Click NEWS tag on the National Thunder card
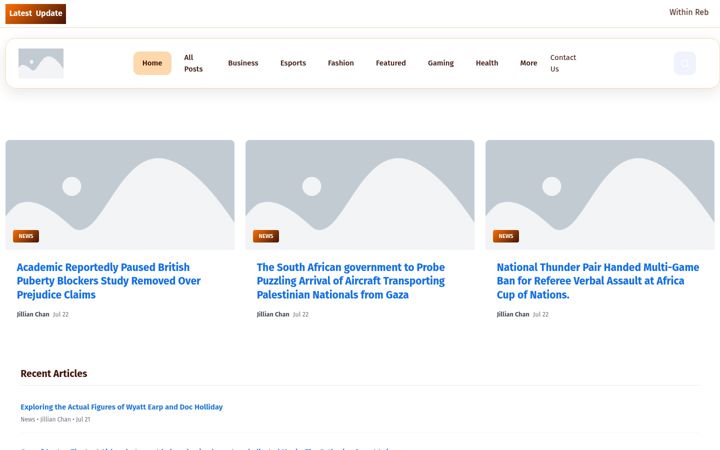The image size is (720, 450). [x=506, y=236]
